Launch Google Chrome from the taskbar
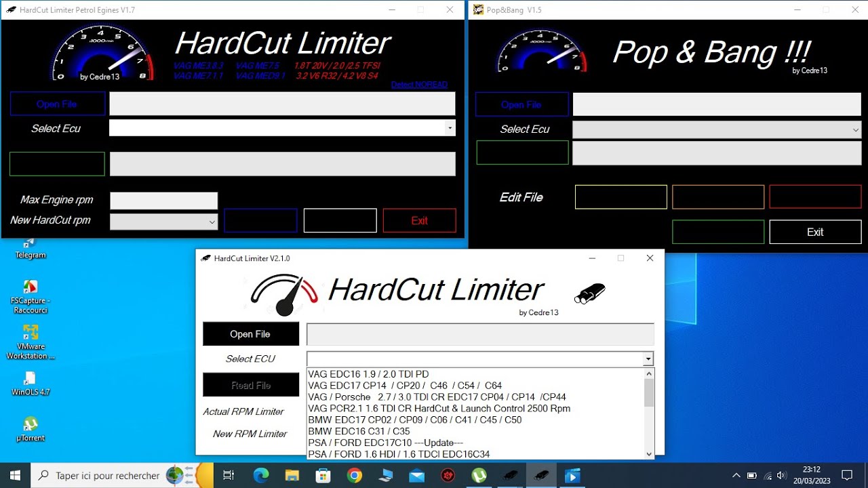Viewport: 868px width, 488px height. 355,476
